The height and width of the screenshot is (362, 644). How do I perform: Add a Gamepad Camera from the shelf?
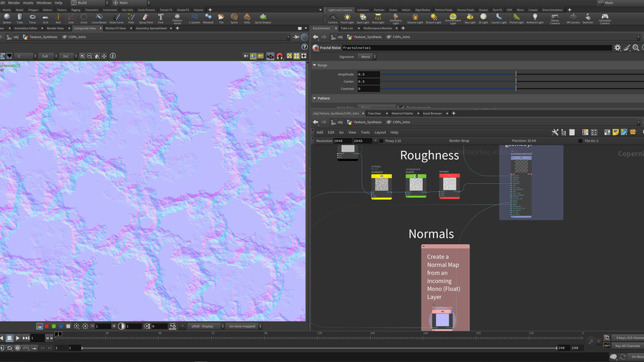pyautogui.click(x=605, y=19)
